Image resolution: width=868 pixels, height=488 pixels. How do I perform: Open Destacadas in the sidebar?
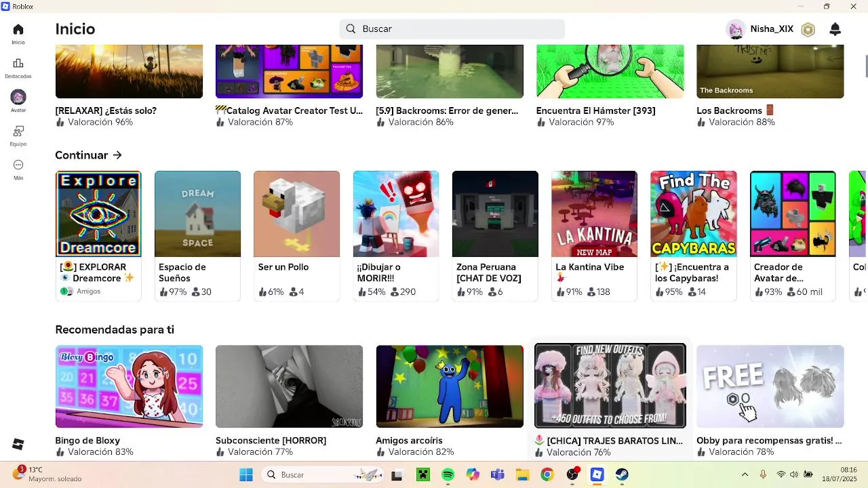pos(18,68)
